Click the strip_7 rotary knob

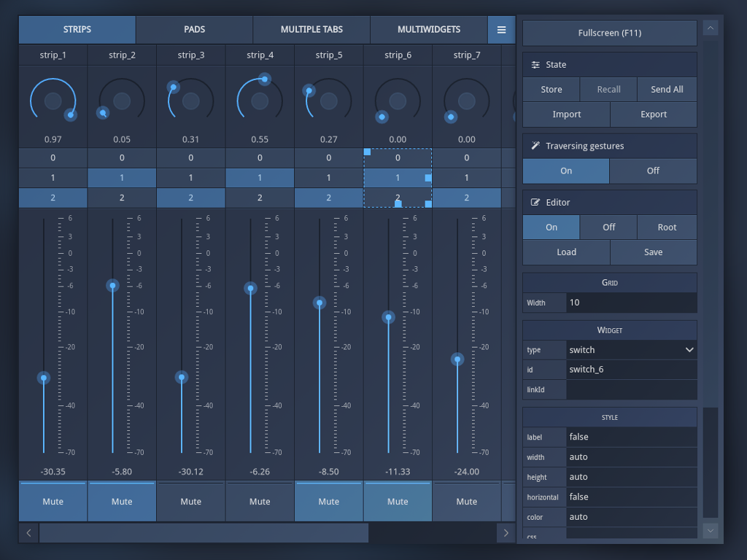coord(467,101)
